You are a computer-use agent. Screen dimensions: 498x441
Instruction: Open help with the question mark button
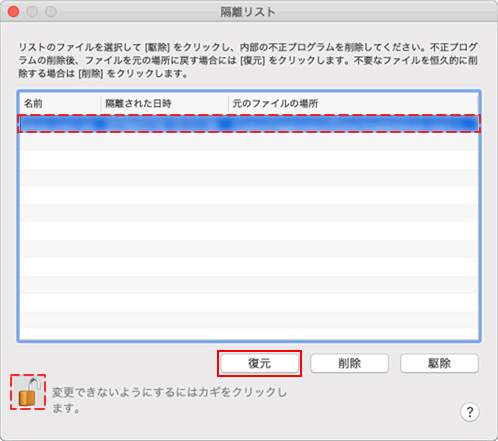click(x=470, y=412)
